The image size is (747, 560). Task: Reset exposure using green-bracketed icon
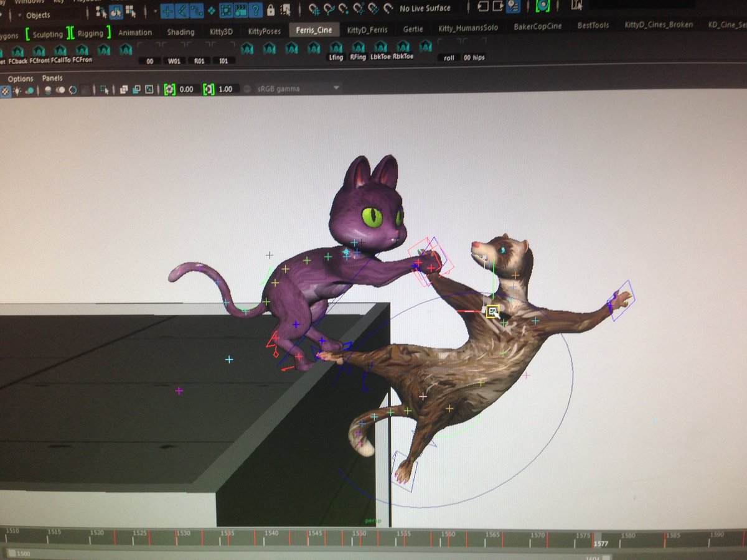click(169, 90)
